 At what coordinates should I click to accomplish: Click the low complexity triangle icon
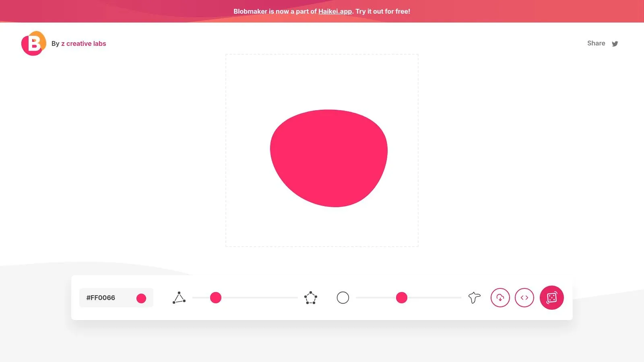[x=180, y=298]
